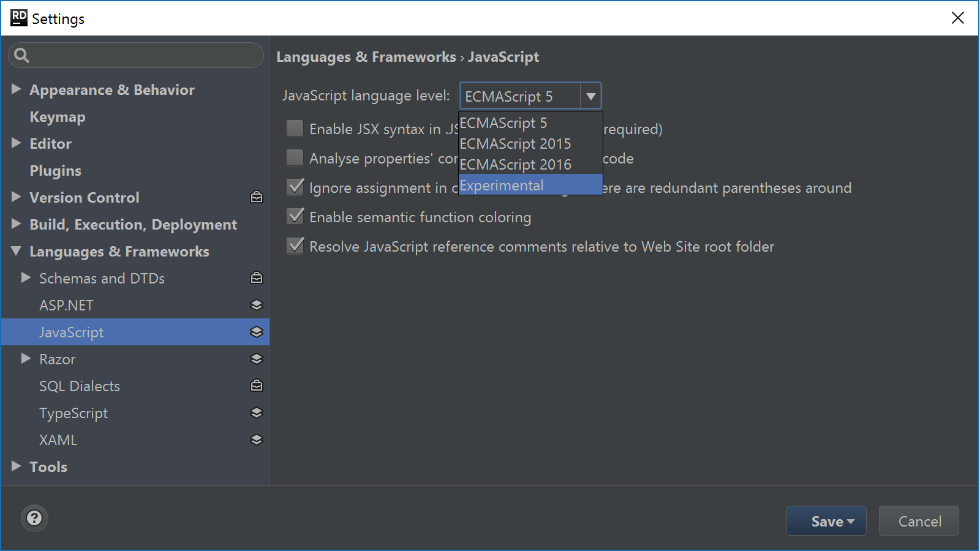The height and width of the screenshot is (551, 980).
Task: Click the lock icon beside Schemas and DTDs
Action: (257, 278)
